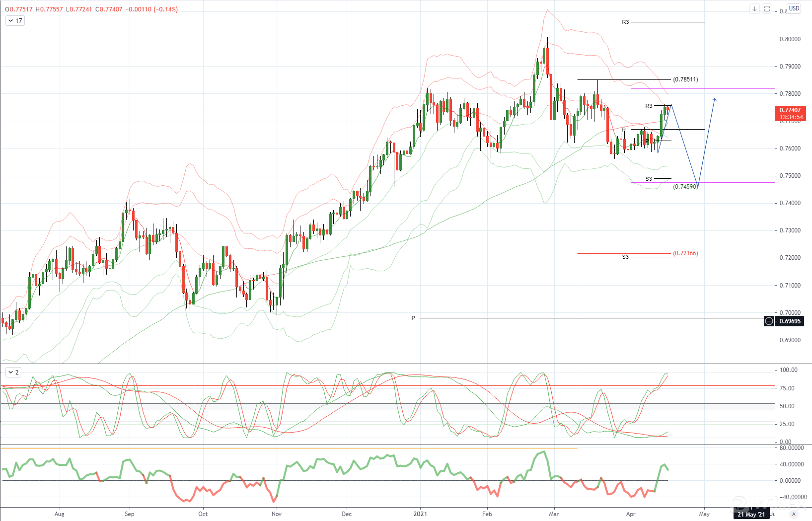The height and width of the screenshot is (521, 812).
Task: Select the upward blue projection arrowhead
Action: 714,100
